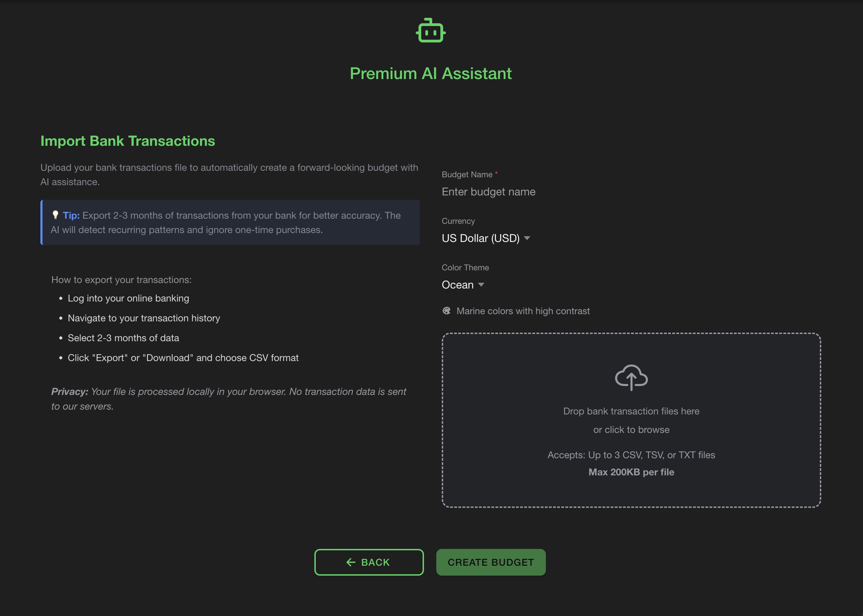Expand the Color Theme dropdown arrow
The width and height of the screenshot is (863, 616).
[x=481, y=285]
